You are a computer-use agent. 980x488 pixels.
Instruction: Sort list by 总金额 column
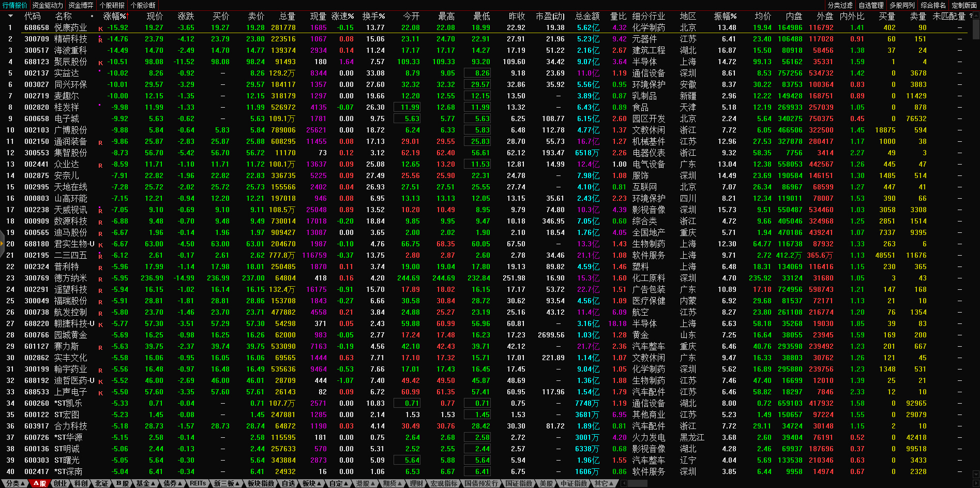(587, 16)
